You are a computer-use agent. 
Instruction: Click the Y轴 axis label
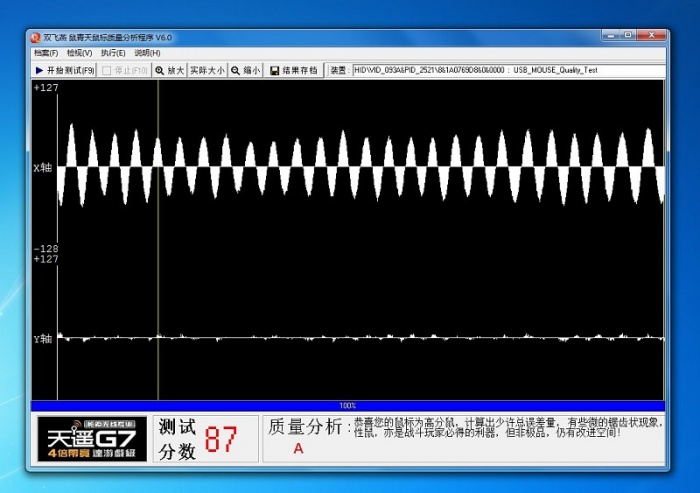coord(43,339)
